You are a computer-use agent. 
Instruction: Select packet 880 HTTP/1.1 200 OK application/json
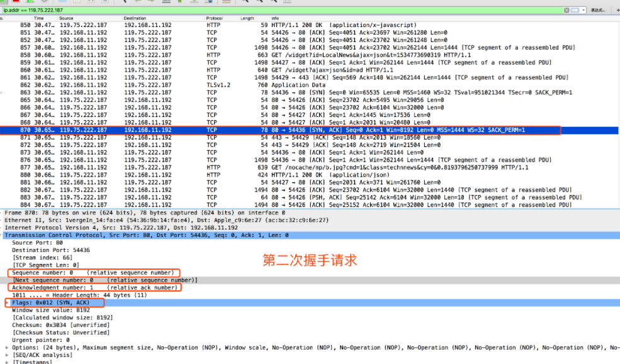click(x=310, y=175)
